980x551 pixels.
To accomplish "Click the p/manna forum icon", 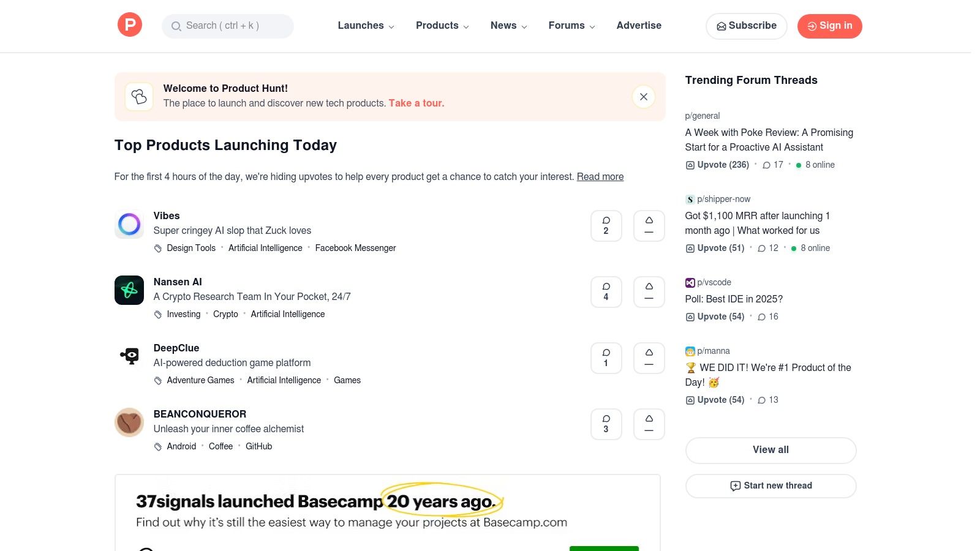I will click(x=690, y=351).
